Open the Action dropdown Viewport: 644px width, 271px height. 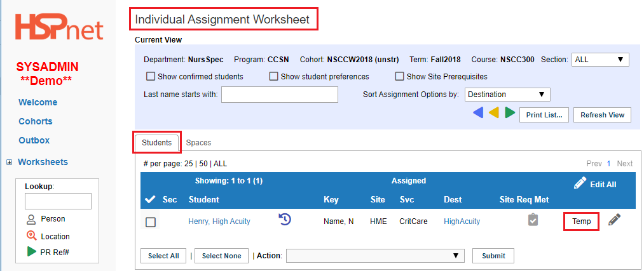click(x=375, y=255)
